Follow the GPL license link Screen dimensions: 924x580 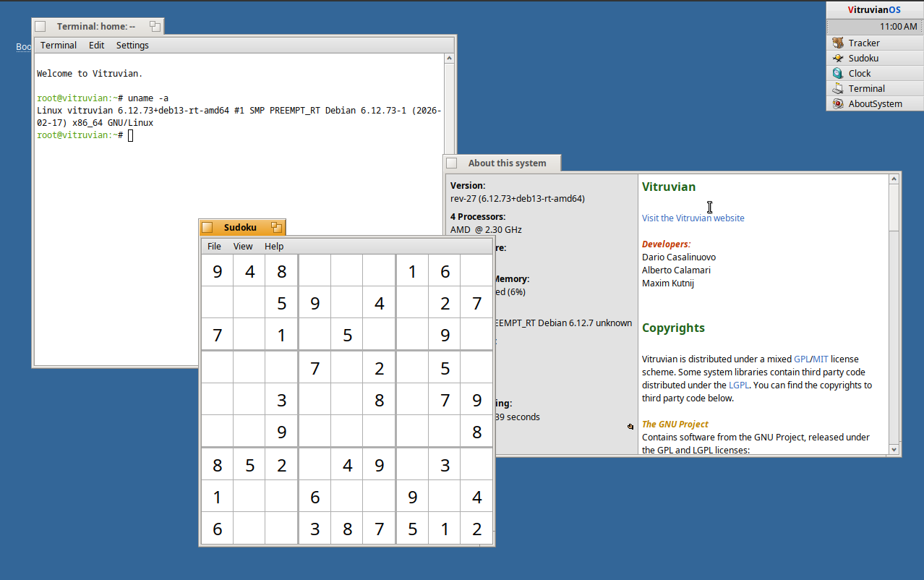pyautogui.click(x=802, y=359)
